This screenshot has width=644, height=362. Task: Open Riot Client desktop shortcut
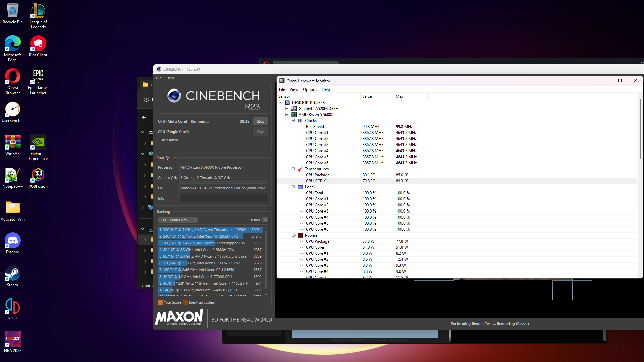(x=38, y=46)
